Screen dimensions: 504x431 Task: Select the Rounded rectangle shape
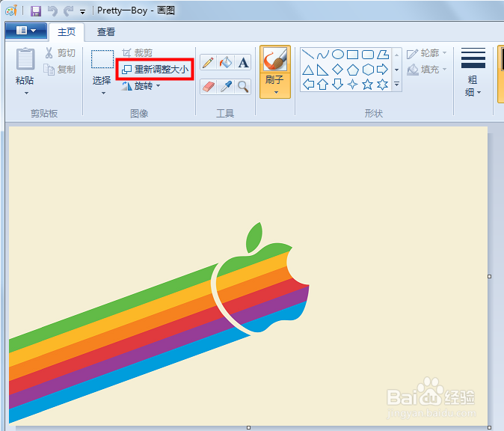pyautogui.click(x=368, y=55)
